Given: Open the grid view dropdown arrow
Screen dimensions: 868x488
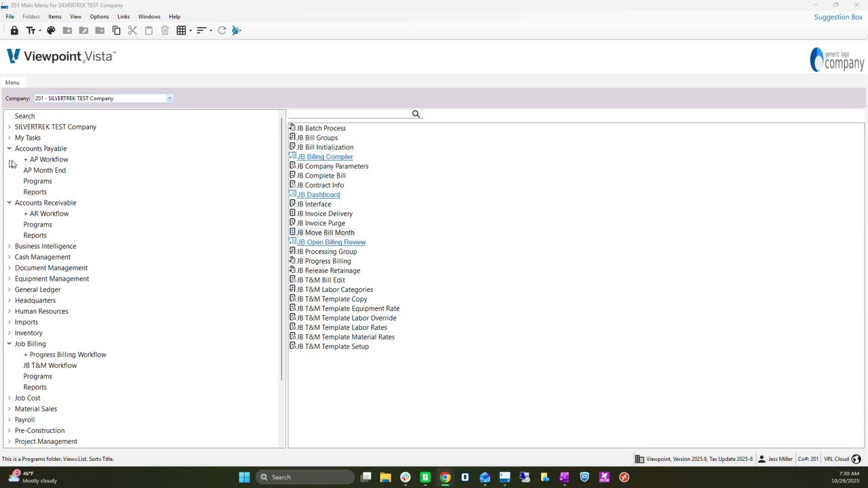Looking at the screenshot, I should [x=191, y=30].
